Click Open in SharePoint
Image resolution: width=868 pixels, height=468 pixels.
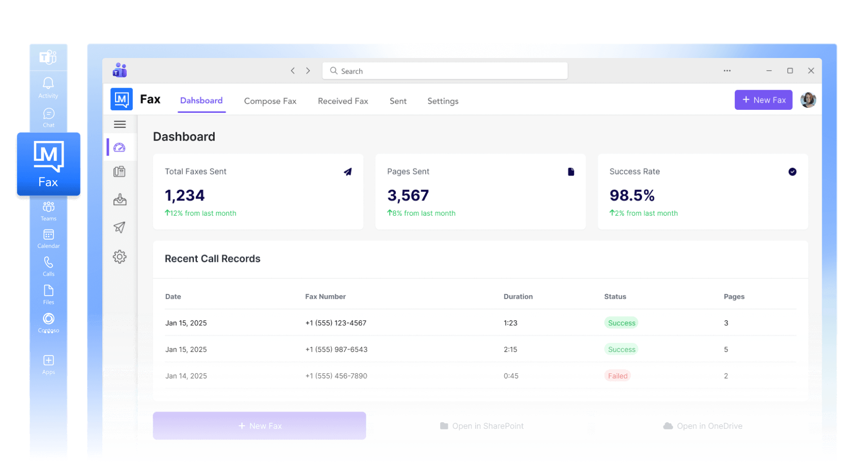pyautogui.click(x=481, y=426)
